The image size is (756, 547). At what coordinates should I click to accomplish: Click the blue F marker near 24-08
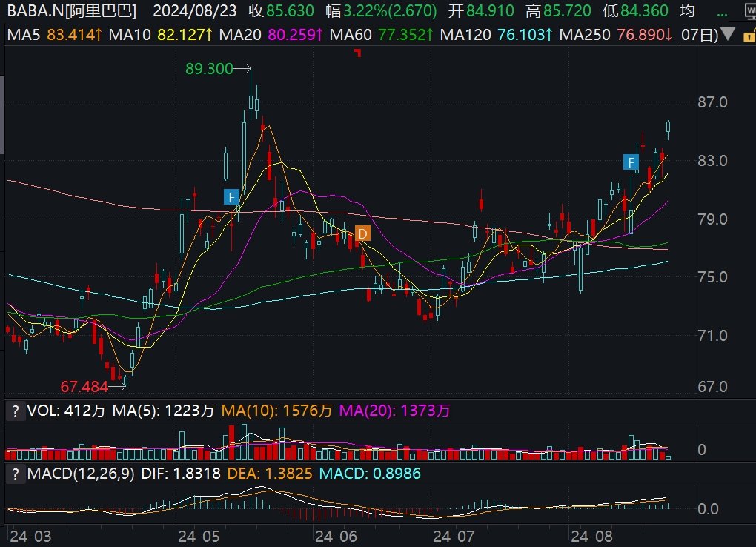pos(631,162)
